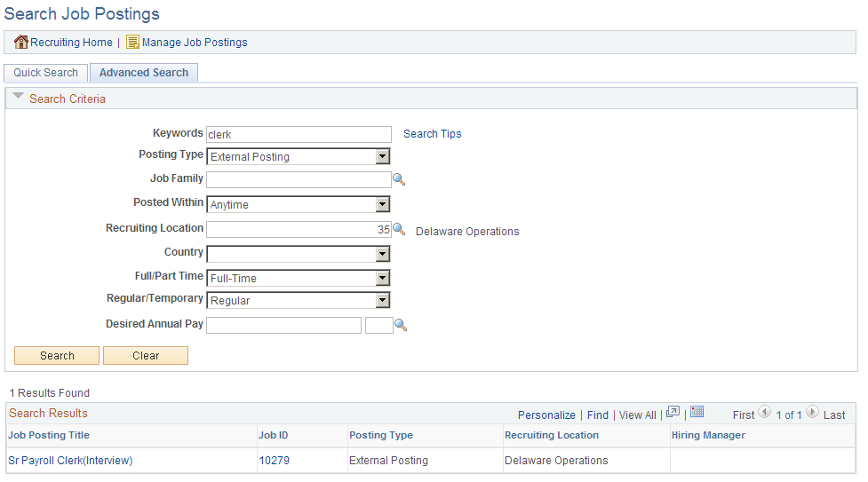Viewport: 868px width, 482px height.
Task: Go to Recruiting Home link
Action: (71, 42)
